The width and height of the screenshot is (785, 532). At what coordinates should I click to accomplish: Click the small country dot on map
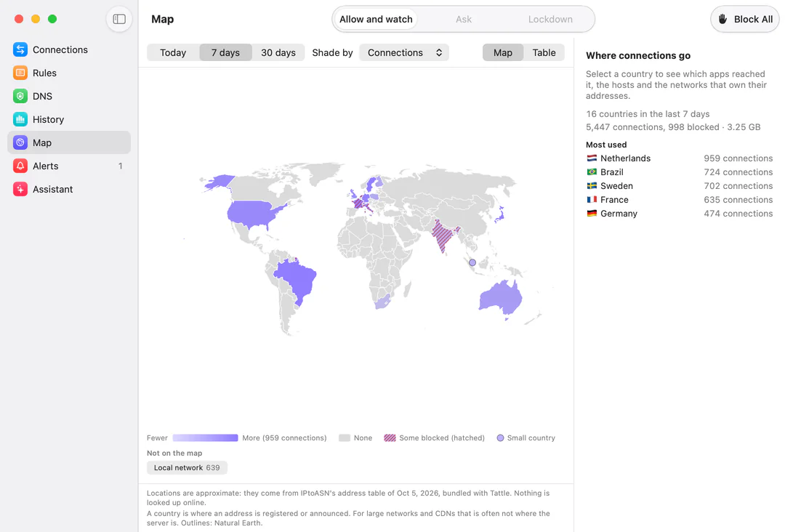pyautogui.click(x=472, y=262)
